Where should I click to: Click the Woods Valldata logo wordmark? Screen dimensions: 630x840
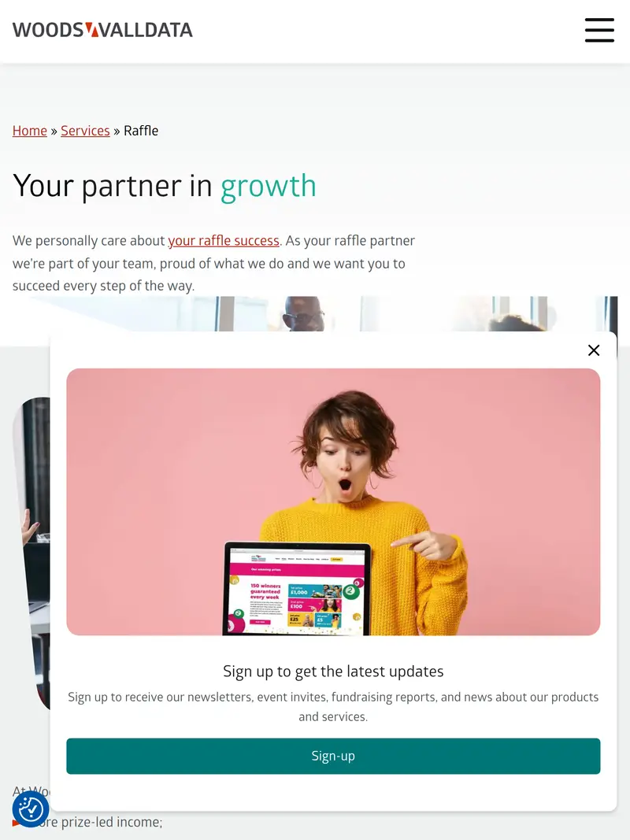(102, 30)
